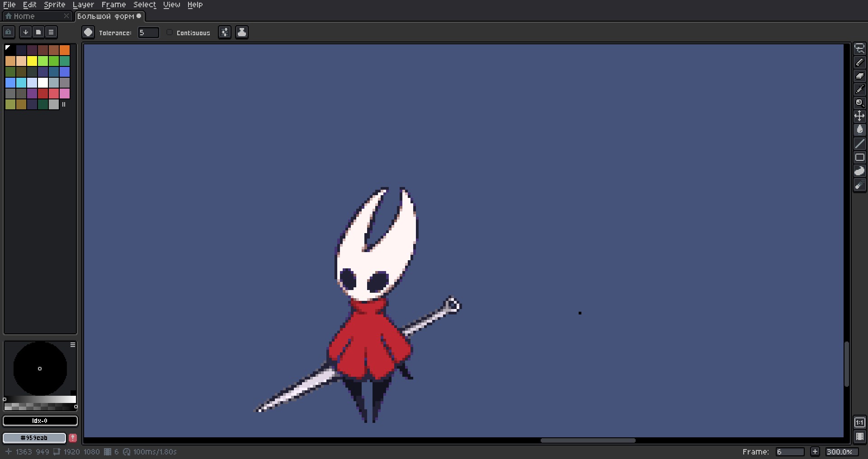
Task: Open the Layer menu
Action: click(83, 5)
